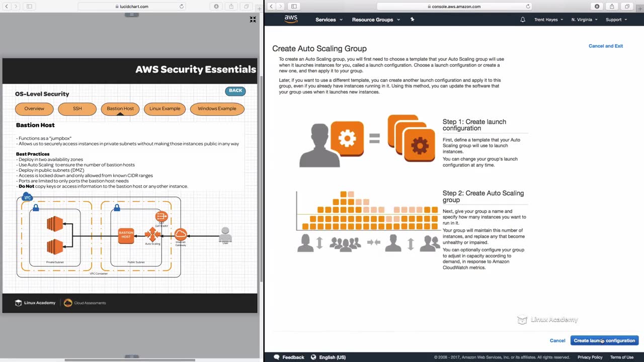
Task: Click the public subnet lock icon
Action: 117,207
